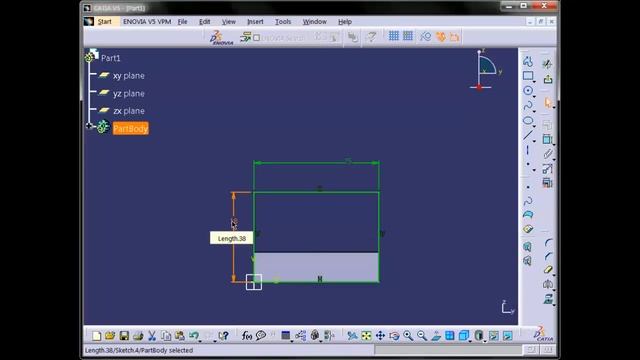This screenshot has height=360, width=640.
Task: Click the Cut scissors icon
Action: coord(152,336)
